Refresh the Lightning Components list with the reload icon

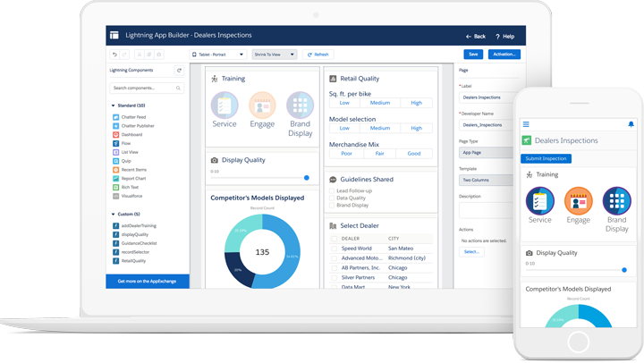179,70
